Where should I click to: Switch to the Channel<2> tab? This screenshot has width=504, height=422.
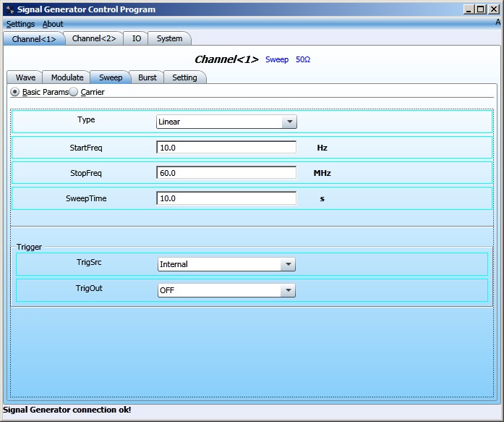tap(93, 38)
